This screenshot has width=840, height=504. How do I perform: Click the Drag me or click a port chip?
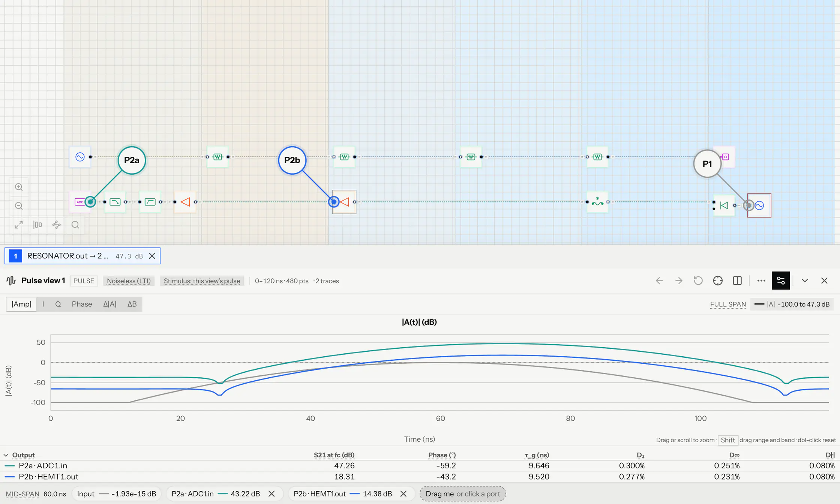click(x=463, y=493)
